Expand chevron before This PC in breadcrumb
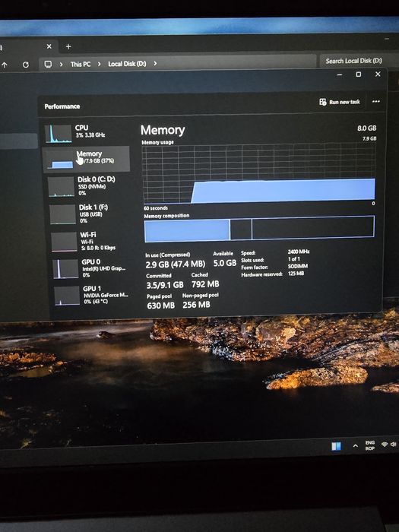Image resolution: width=399 pixels, height=532 pixels. (x=61, y=64)
